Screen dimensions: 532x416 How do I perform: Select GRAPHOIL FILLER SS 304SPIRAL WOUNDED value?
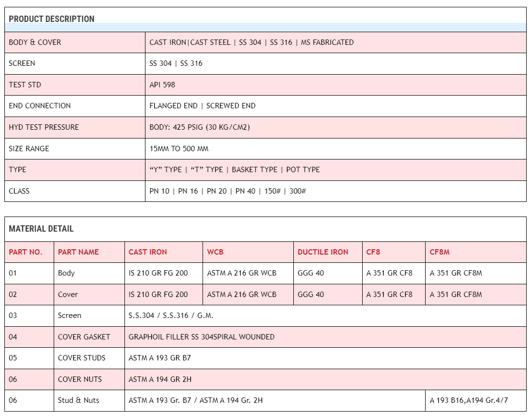point(201,337)
